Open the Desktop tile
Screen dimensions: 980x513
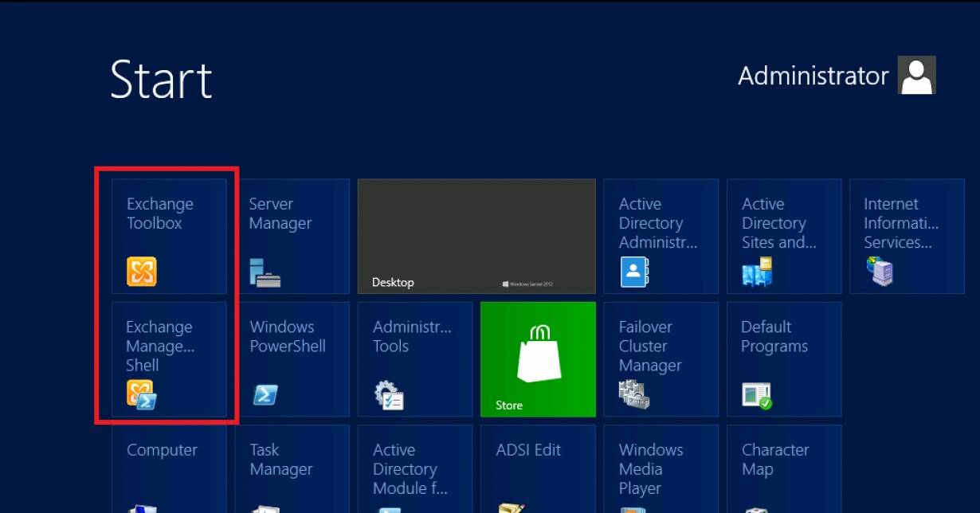point(476,236)
